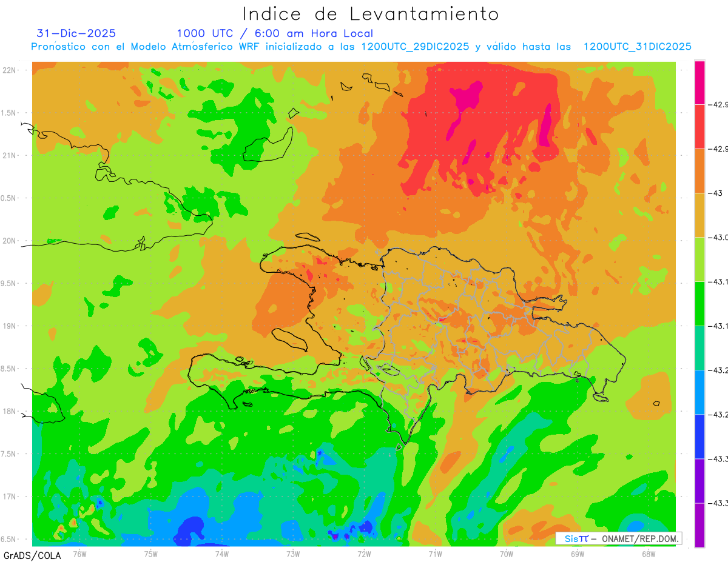The width and height of the screenshot is (728, 562).
Task: Select the '31-Dic-2025' date text
Action: 76,33
